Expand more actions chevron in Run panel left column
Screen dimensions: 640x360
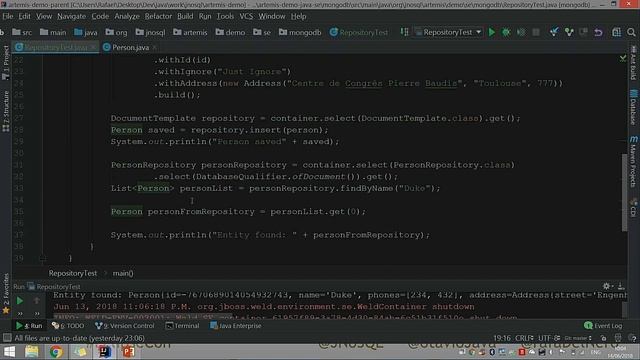(x=20, y=313)
